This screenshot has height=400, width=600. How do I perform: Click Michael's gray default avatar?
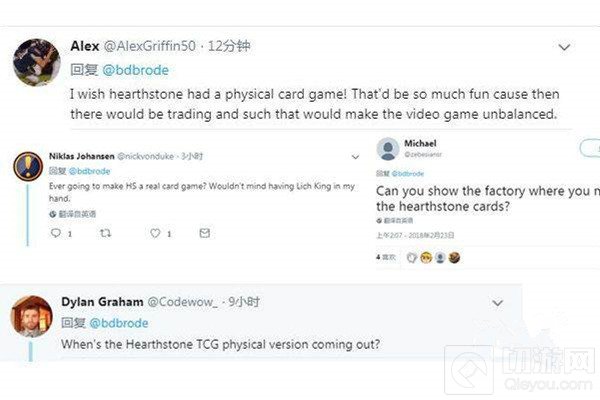tap(389, 149)
